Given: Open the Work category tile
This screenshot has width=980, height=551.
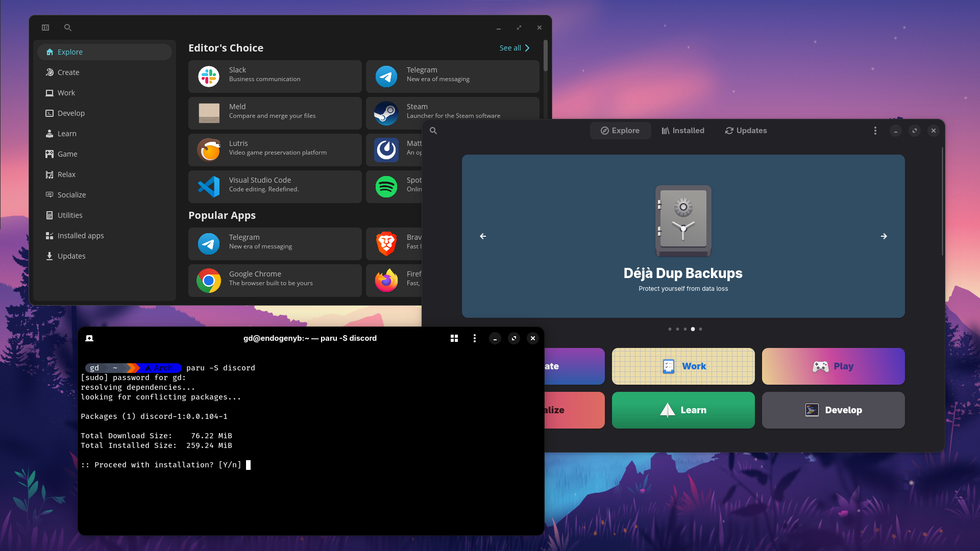Looking at the screenshot, I should pos(683,366).
